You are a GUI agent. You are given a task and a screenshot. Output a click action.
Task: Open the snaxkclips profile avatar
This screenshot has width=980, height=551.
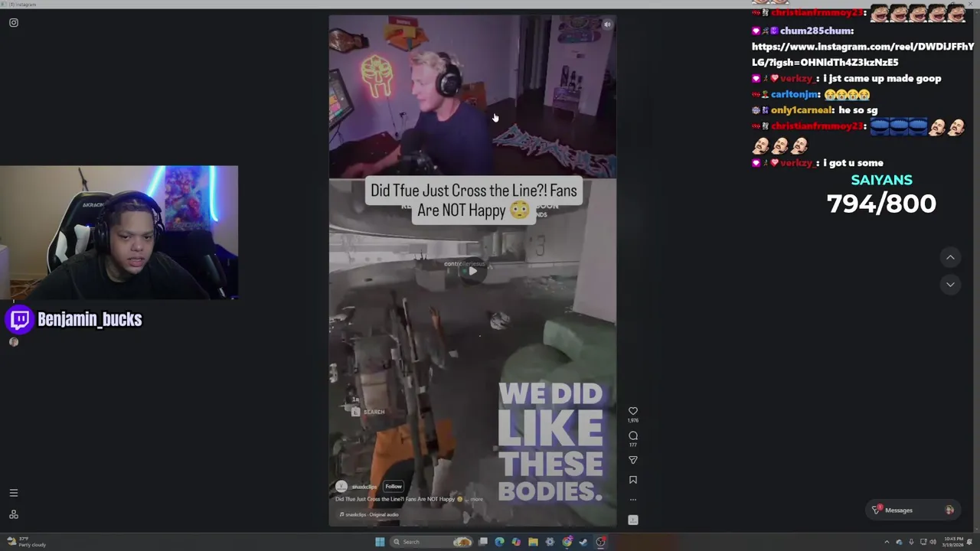341,487
